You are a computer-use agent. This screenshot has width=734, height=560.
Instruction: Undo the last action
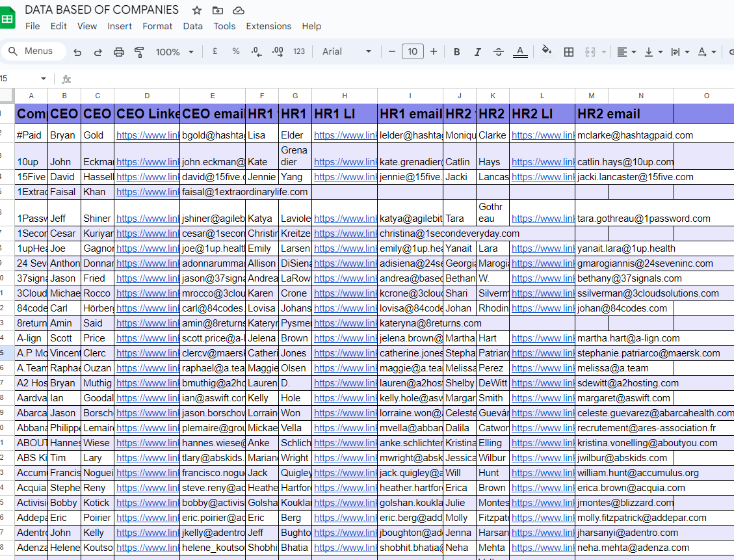tap(78, 52)
